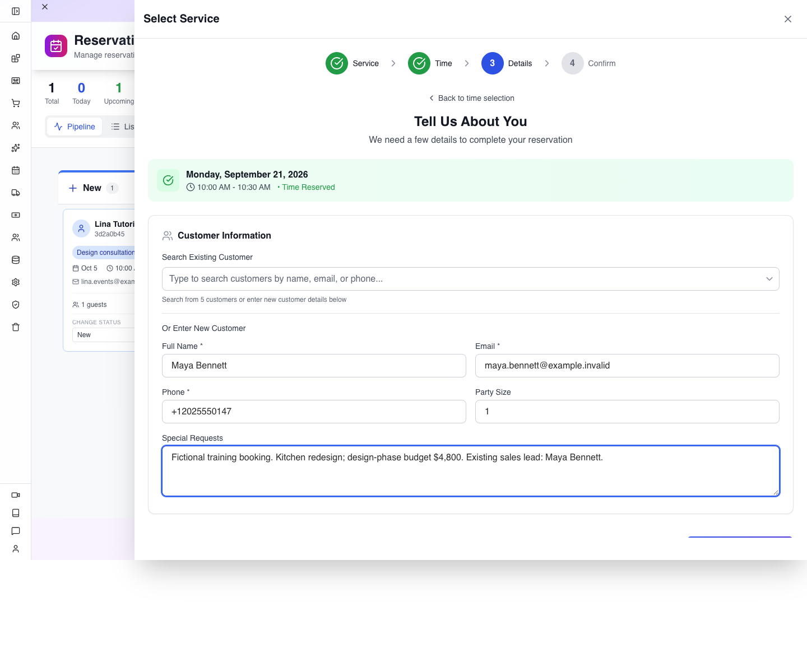Click the Today count stat
This screenshot has width=807, height=672.
(81, 93)
